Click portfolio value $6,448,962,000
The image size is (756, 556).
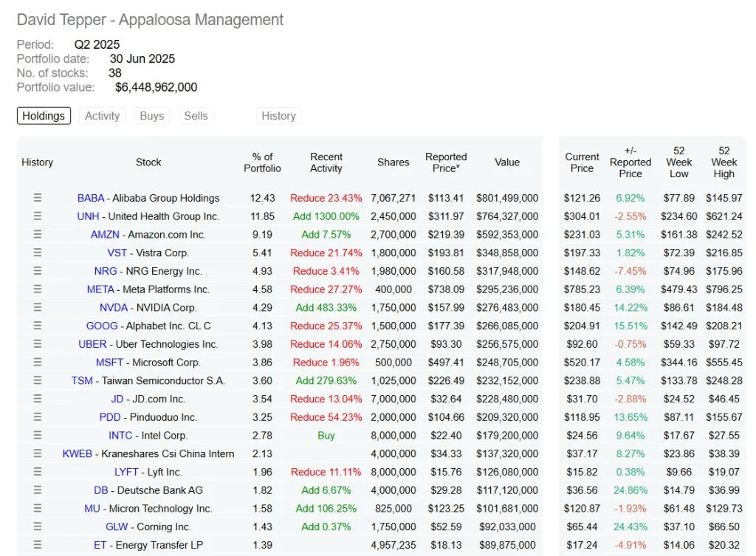(x=157, y=87)
